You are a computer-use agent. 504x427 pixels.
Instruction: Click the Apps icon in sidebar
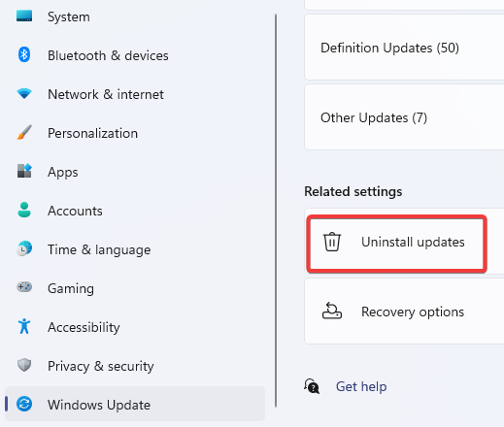click(x=24, y=171)
